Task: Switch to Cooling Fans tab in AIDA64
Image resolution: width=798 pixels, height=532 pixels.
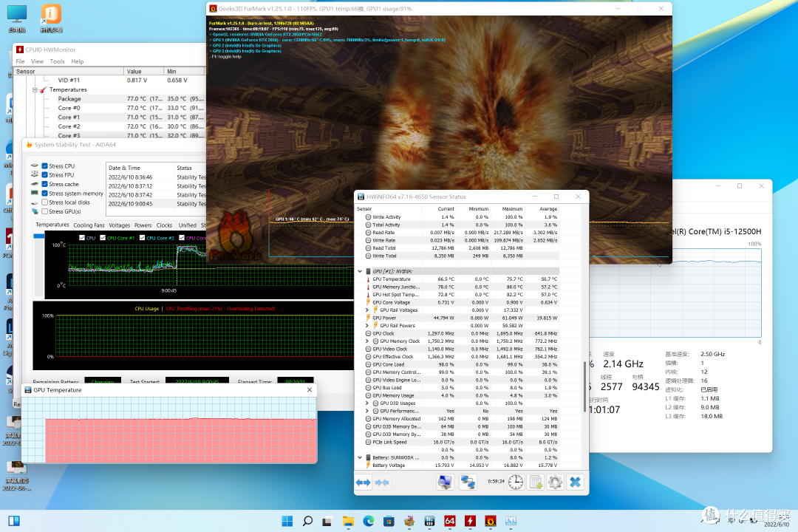Action: tap(89, 225)
